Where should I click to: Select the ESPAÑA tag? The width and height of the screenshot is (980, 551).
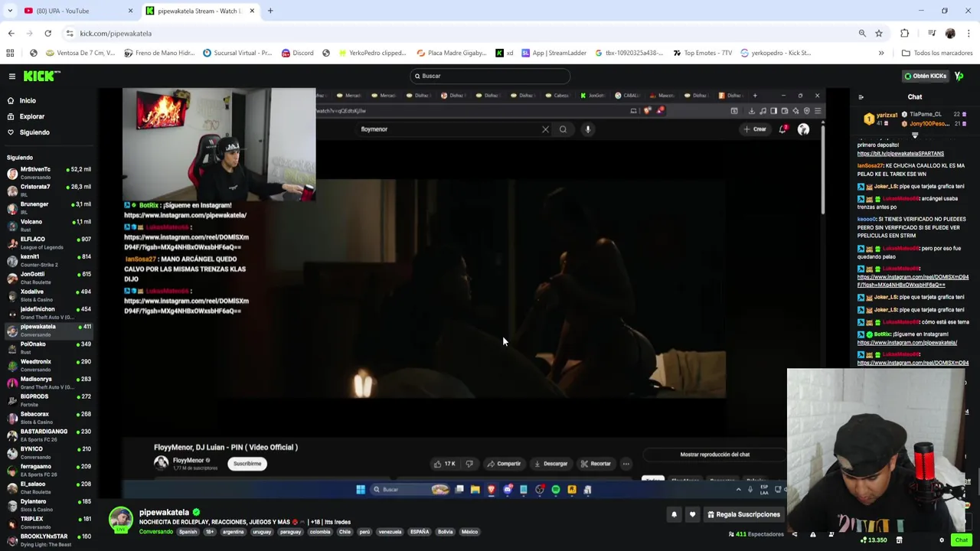point(420,532)
